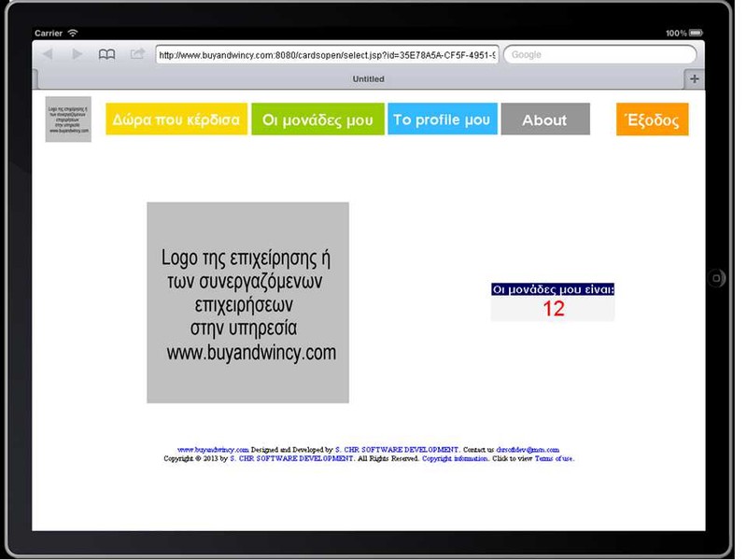Tap the battery icon in the status bar
The image size is (747, 560).
coord(696,33)
